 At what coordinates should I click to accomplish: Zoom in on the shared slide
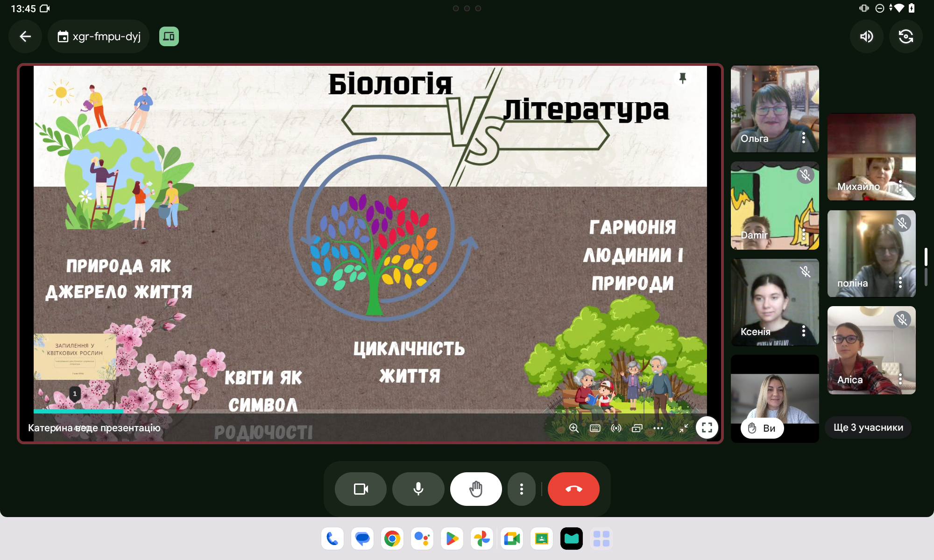574,428
